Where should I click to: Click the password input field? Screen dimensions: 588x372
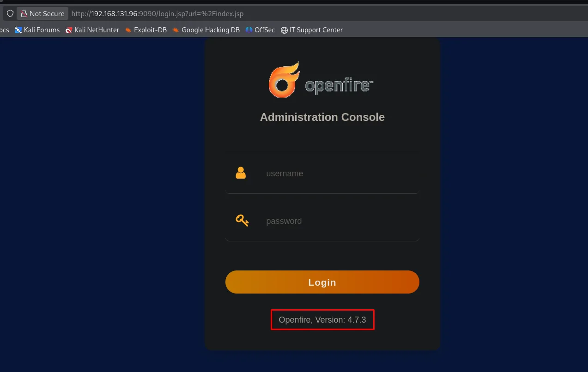point(322,221)
